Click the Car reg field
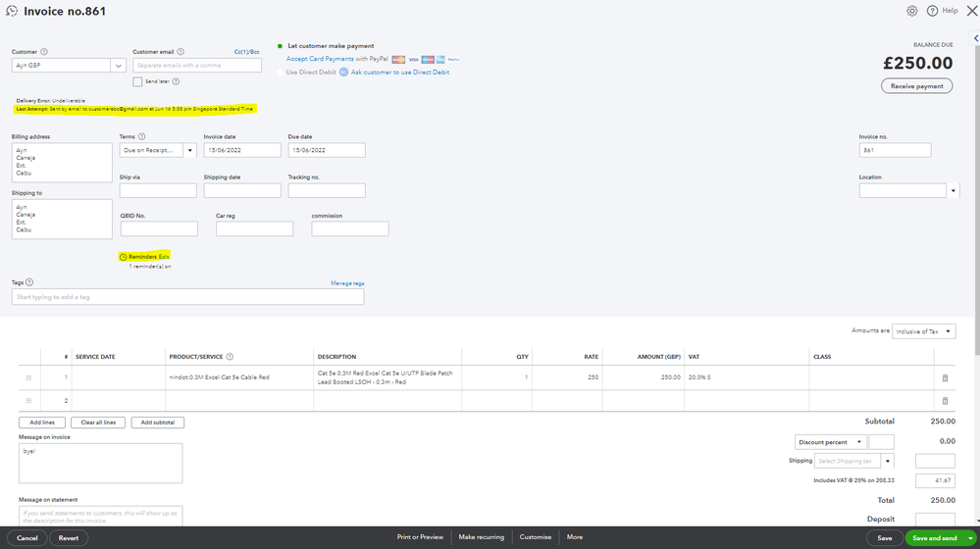The image size is (980, 549). coord(254,228)
